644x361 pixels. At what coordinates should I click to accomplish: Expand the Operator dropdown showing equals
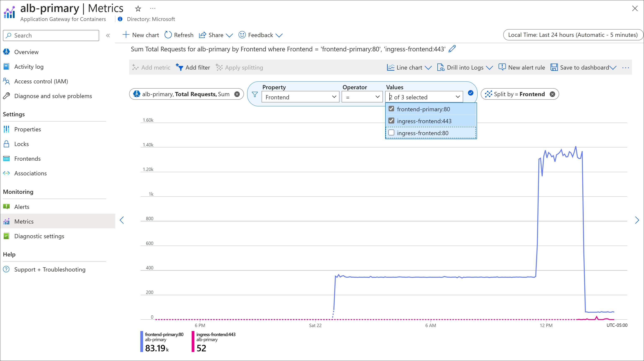tap(361, 97)
